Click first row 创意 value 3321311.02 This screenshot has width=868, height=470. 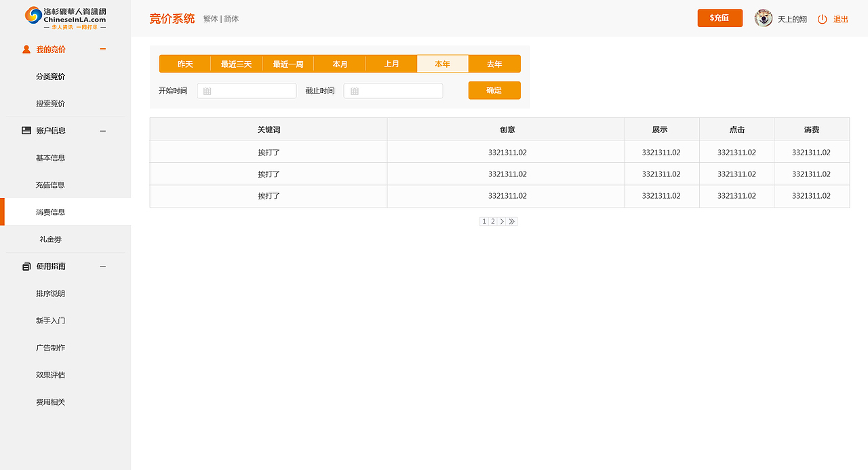point(507,153)
